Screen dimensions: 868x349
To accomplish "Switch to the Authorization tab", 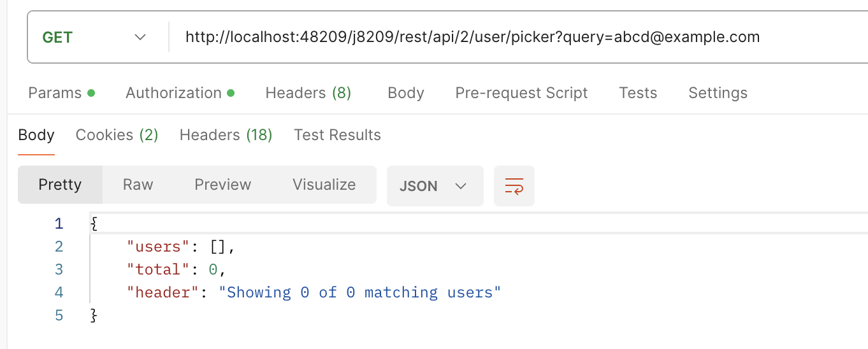I will coord(180,93).
